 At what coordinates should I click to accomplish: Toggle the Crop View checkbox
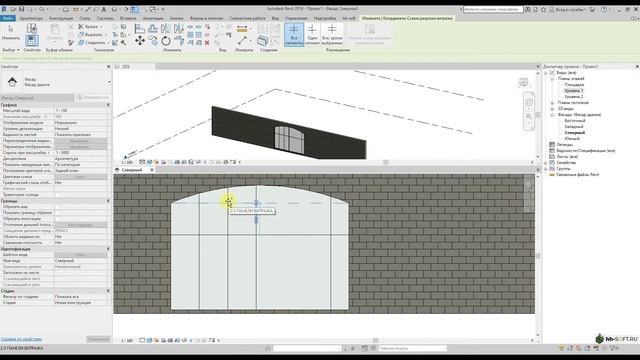pos(57,207)
